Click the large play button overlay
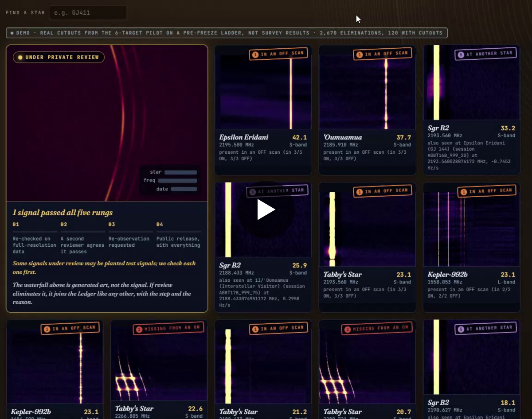 [x=266, y=209]
